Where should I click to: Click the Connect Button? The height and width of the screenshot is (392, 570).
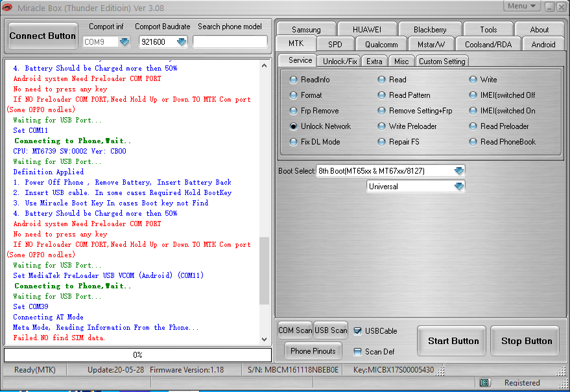coord(43,36)
